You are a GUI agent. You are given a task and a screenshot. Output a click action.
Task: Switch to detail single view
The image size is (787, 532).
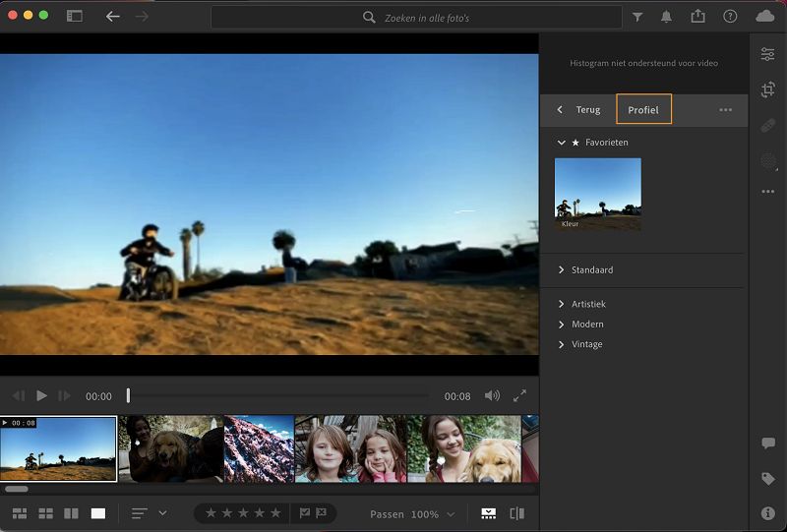[98, 513]
